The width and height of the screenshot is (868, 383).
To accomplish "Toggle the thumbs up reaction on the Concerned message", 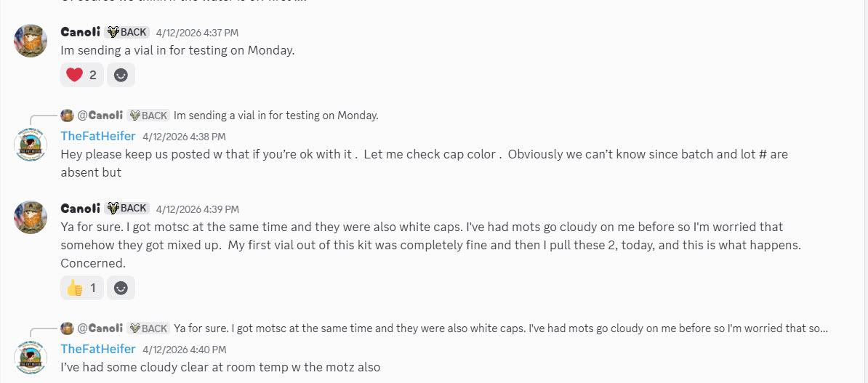I will point(82,288).
